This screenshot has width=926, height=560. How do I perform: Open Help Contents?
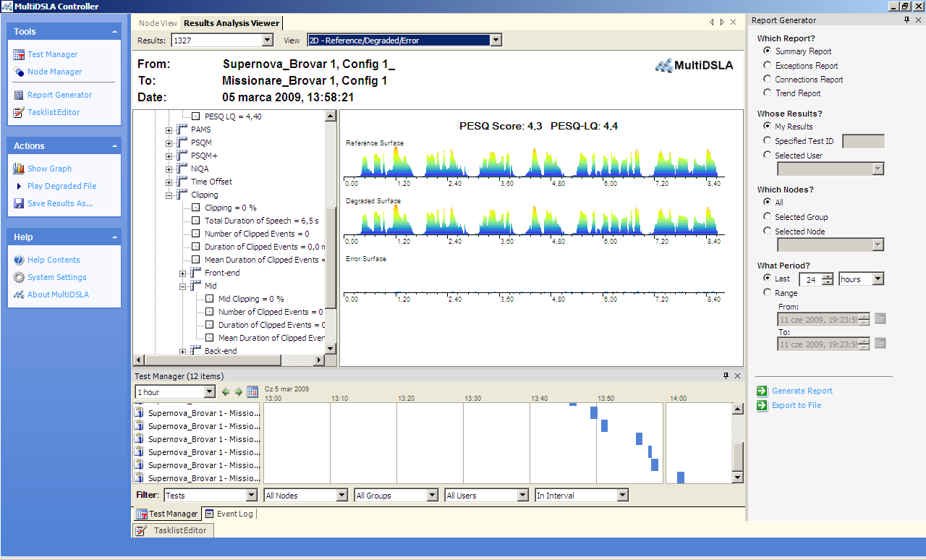(54, 260)
